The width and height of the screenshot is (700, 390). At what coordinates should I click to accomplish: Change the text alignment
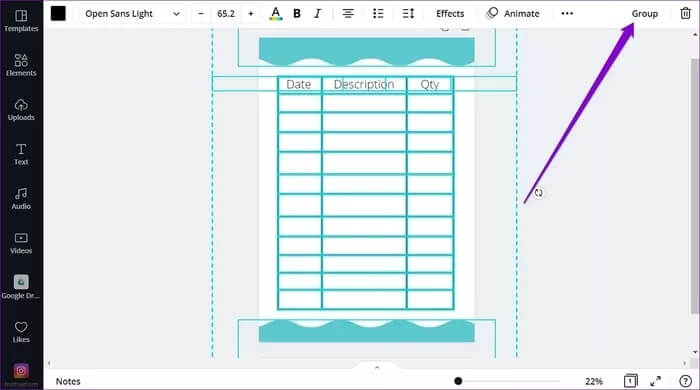pos(348,14)
